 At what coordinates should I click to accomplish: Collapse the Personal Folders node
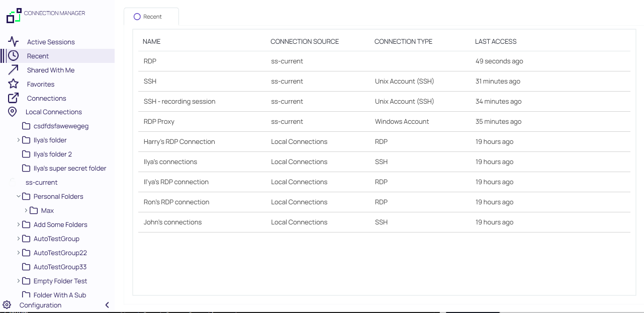pos(19,196)
